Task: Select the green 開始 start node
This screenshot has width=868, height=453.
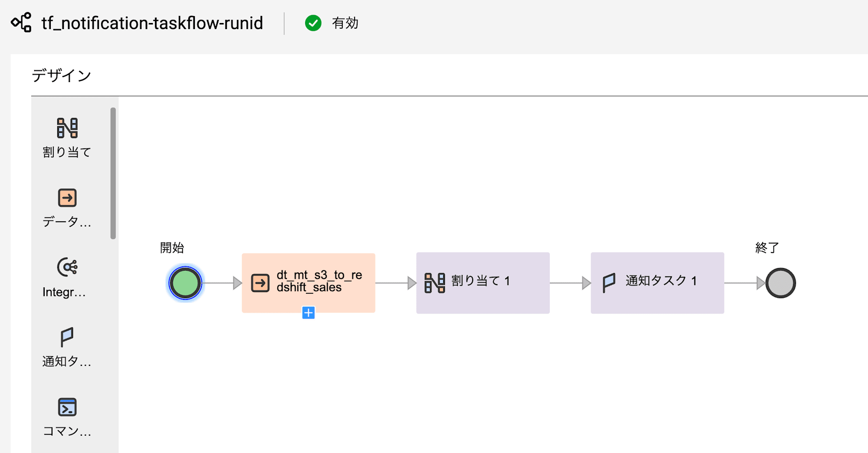Action: [x=185, y=283]
